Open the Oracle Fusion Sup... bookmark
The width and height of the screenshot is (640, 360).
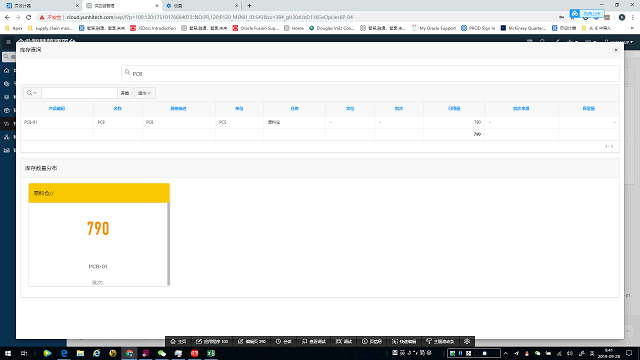(256, 28)
